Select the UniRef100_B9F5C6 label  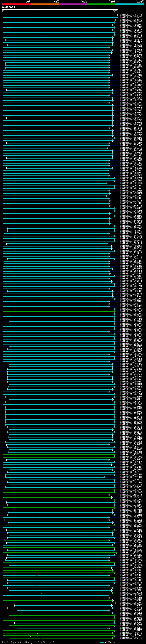tap(131, 585)
